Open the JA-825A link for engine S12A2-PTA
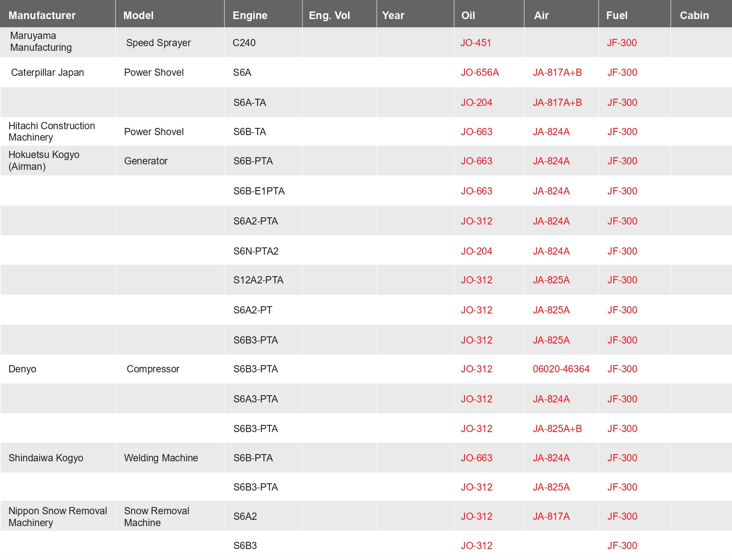This screenshot has width=732, height=560. (x=551, y=280)
